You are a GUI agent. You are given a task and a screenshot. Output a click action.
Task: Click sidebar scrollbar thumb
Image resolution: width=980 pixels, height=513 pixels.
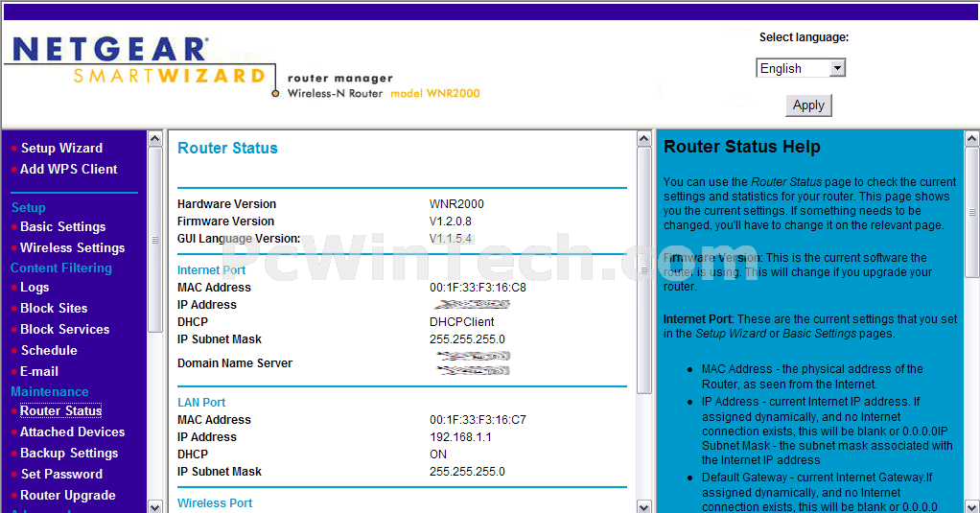point(155,240)
